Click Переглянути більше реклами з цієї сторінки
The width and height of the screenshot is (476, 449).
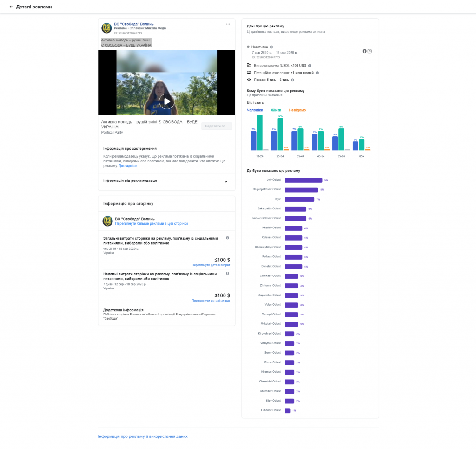point(152,224)
